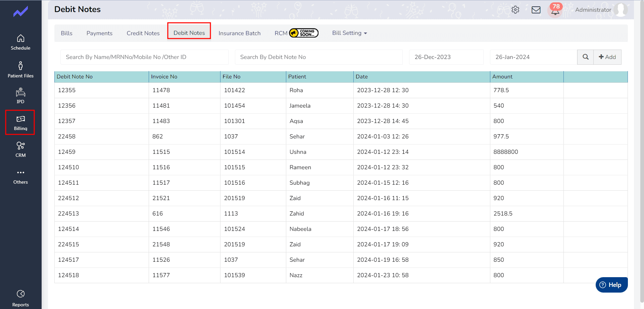Viewport: 644px width, 309px height.
Task: Add a new debit note
Action: pos(607,57)
